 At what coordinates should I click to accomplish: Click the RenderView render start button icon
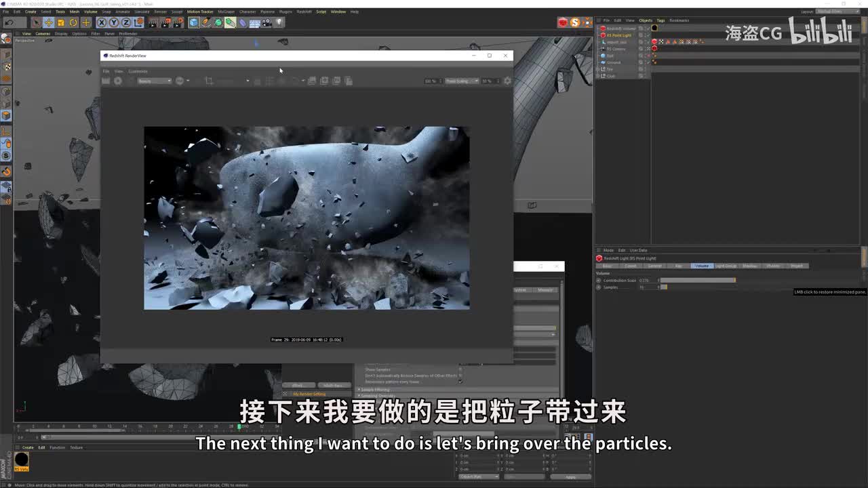click(x=106, y=81)
